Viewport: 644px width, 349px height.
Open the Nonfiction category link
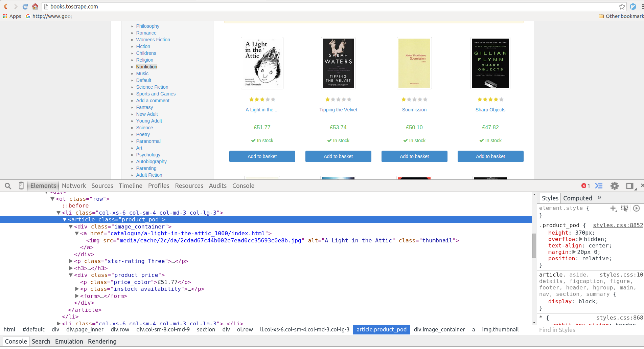pyautogui.click(x=147, y=67)
